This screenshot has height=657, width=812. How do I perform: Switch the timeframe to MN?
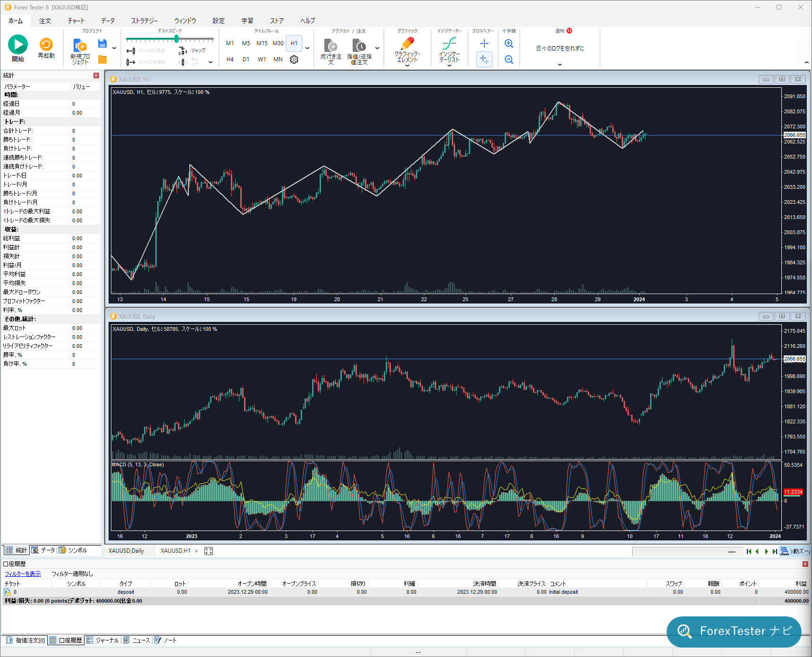point(278,59)
